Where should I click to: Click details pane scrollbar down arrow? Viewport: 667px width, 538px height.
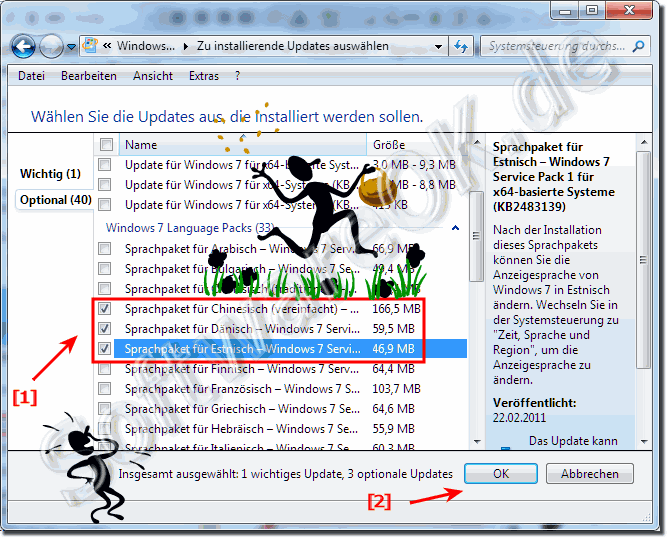[644, 442]
